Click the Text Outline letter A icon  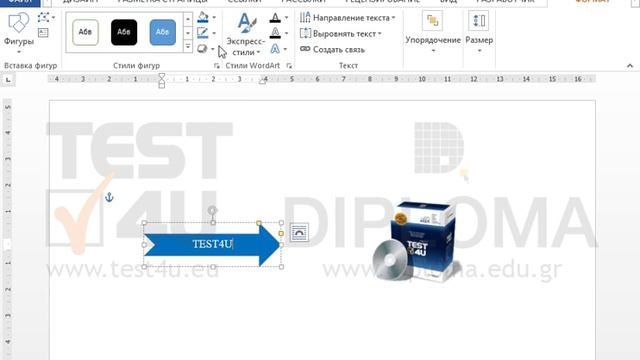tap(275, 33)
